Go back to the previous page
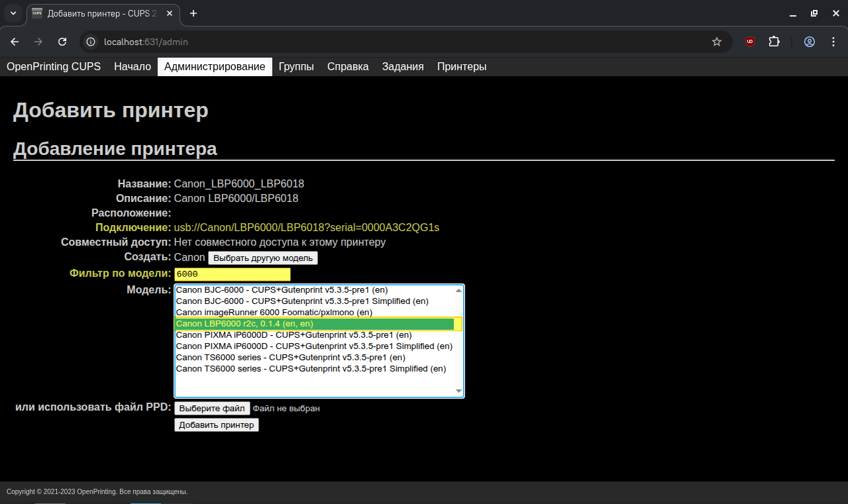This screenshot has width=848, height=504. point(15,42)
